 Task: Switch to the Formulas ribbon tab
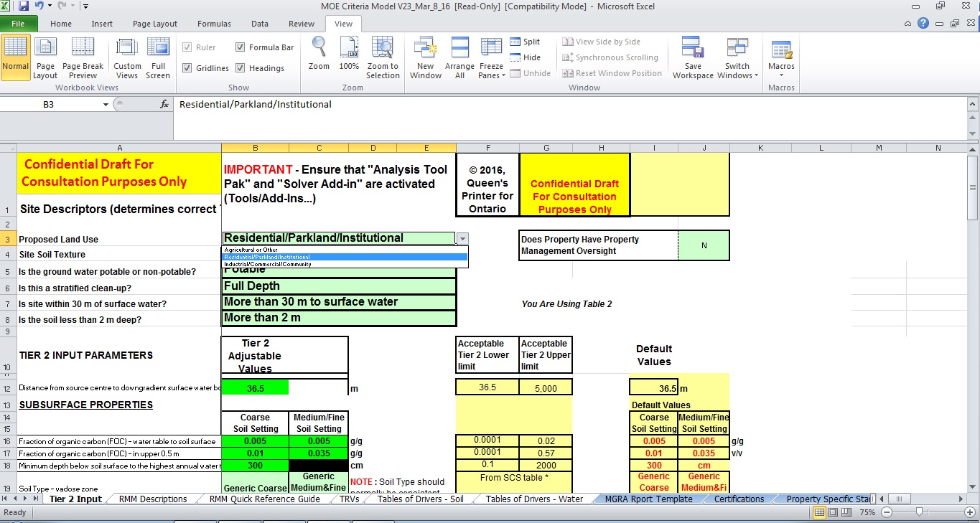214,24
